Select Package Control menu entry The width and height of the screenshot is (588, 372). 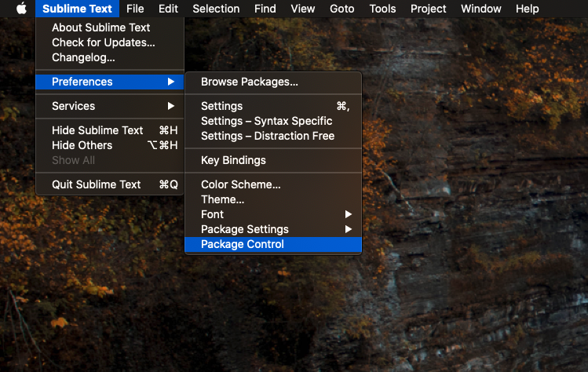pyautogui.click(x=243, y=244)
